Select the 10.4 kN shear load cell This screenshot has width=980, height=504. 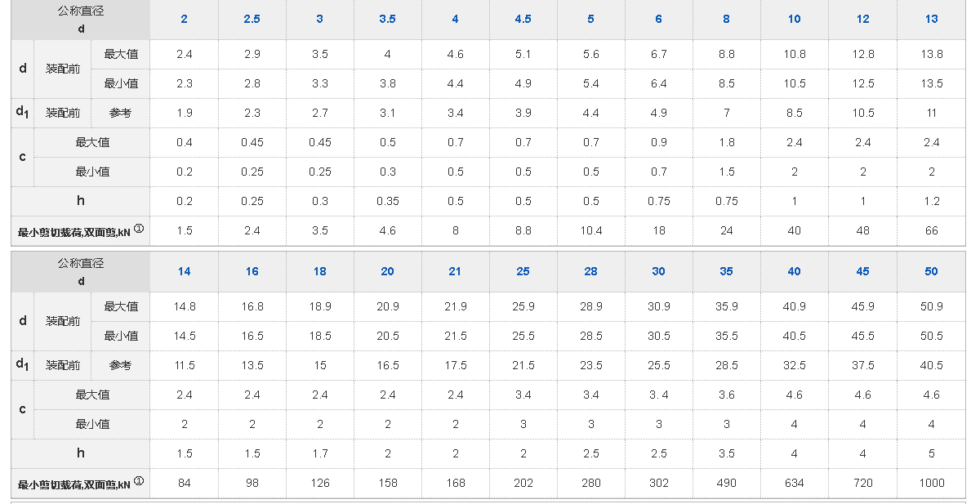pyautogui.click(x=590, y=230)
